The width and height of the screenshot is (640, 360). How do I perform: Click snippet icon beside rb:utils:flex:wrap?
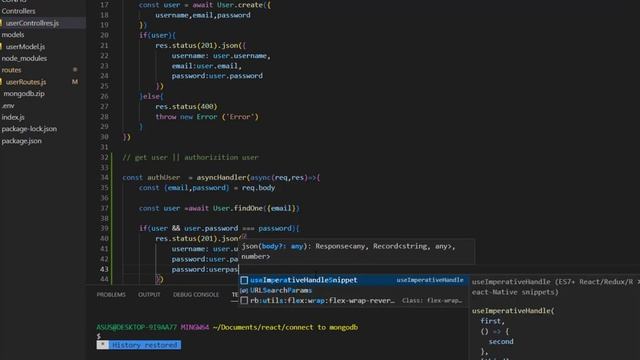(244, 300)
